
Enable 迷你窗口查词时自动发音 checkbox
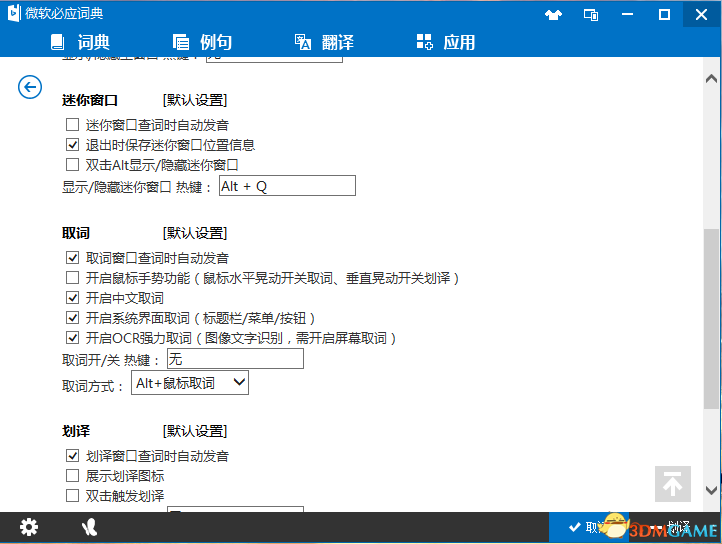72,124
